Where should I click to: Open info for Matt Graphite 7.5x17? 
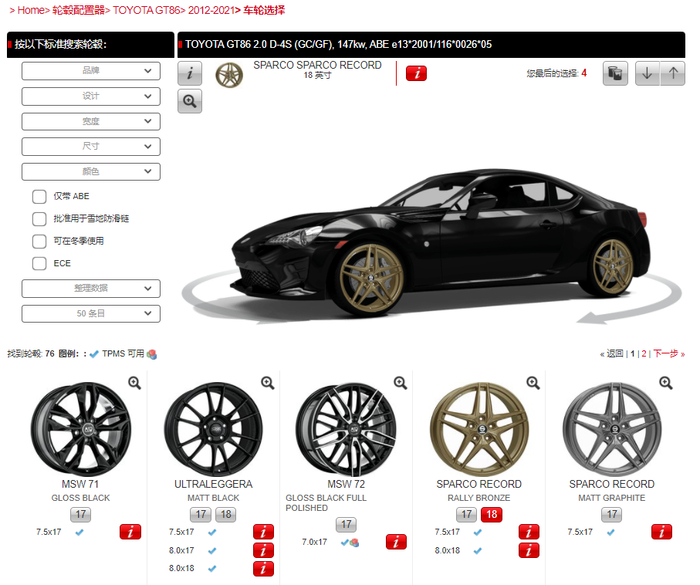click(x=662, y=532)
